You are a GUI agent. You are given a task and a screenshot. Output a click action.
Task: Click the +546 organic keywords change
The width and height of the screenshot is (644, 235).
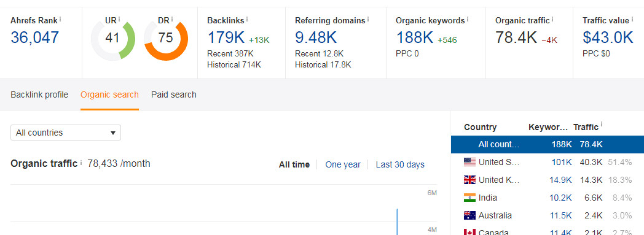pos(447,40)
